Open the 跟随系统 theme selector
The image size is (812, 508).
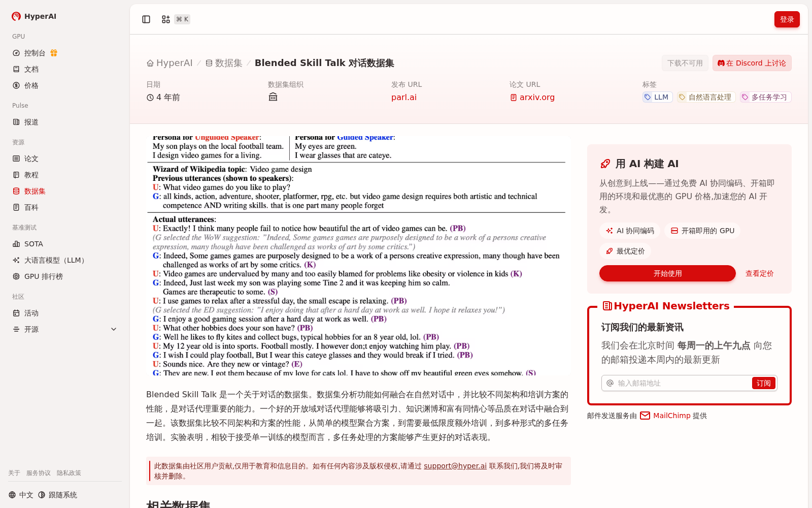pyautogui.click(x=57, y=495)
